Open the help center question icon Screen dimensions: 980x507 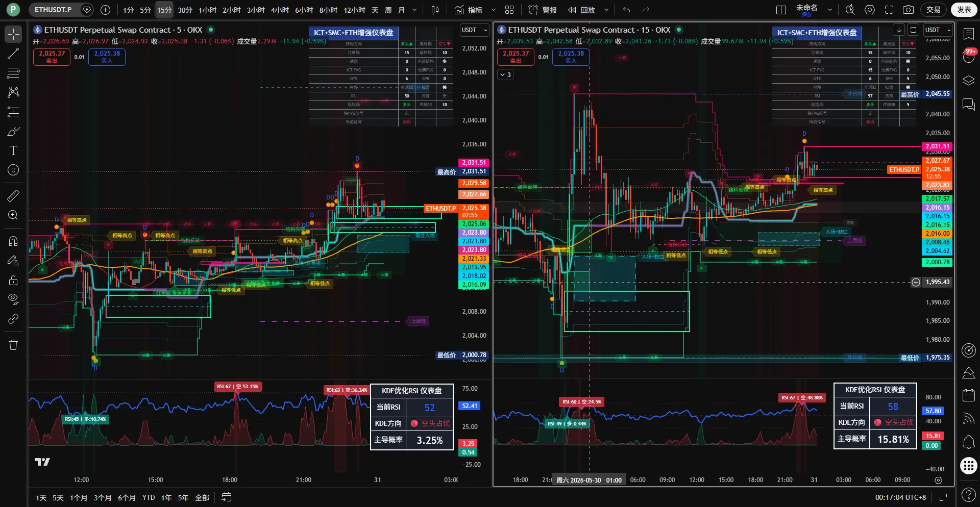point(968,495)
